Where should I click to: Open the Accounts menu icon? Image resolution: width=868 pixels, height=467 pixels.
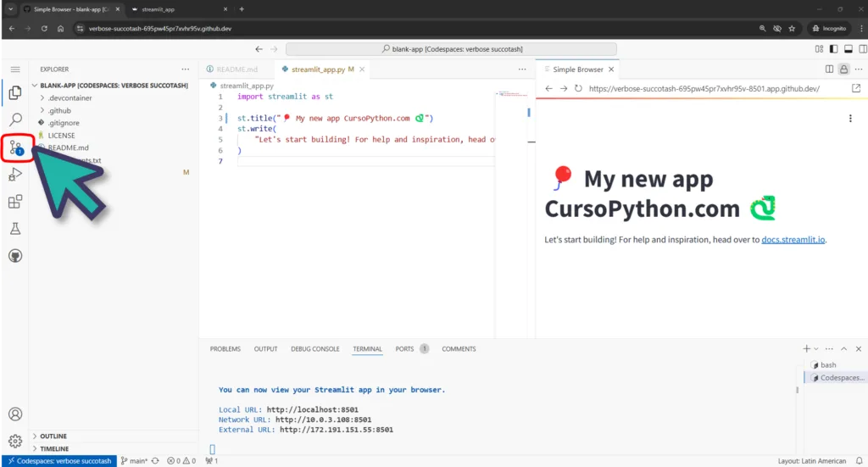coord(15,414)
